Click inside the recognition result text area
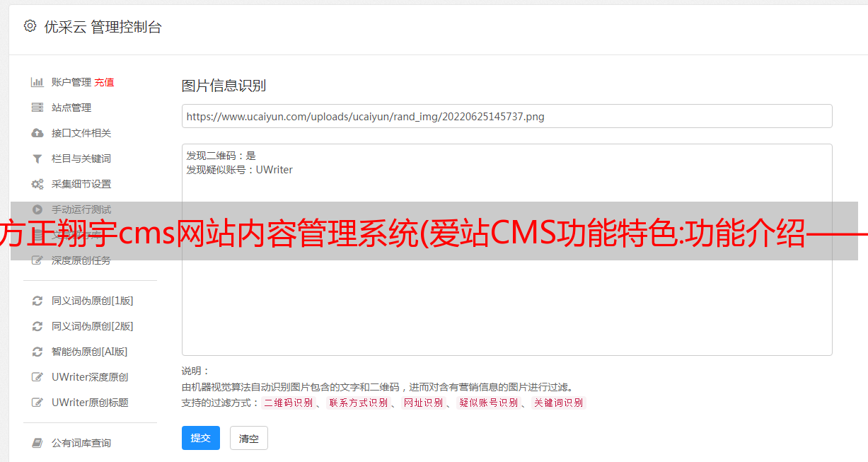Viewport: 868px width, 462px height. click(x=507, y=250)
